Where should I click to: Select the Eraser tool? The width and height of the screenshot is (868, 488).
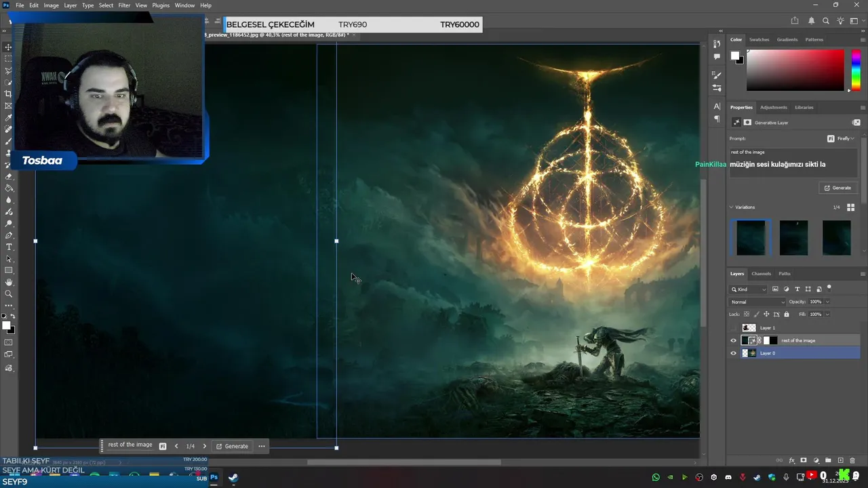tap(8, 176)
